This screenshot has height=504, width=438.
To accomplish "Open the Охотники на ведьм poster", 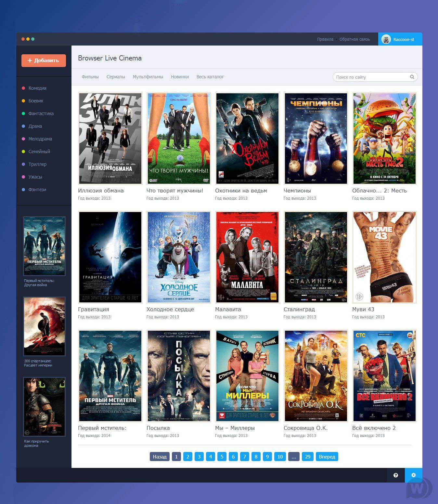I will pyautogui.click(x=247, y=139).
